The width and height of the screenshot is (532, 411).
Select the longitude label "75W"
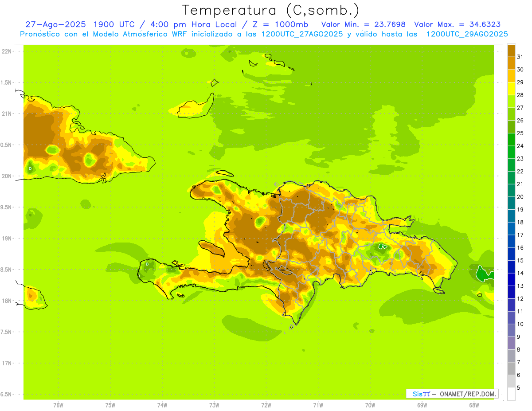click(110, 405)
